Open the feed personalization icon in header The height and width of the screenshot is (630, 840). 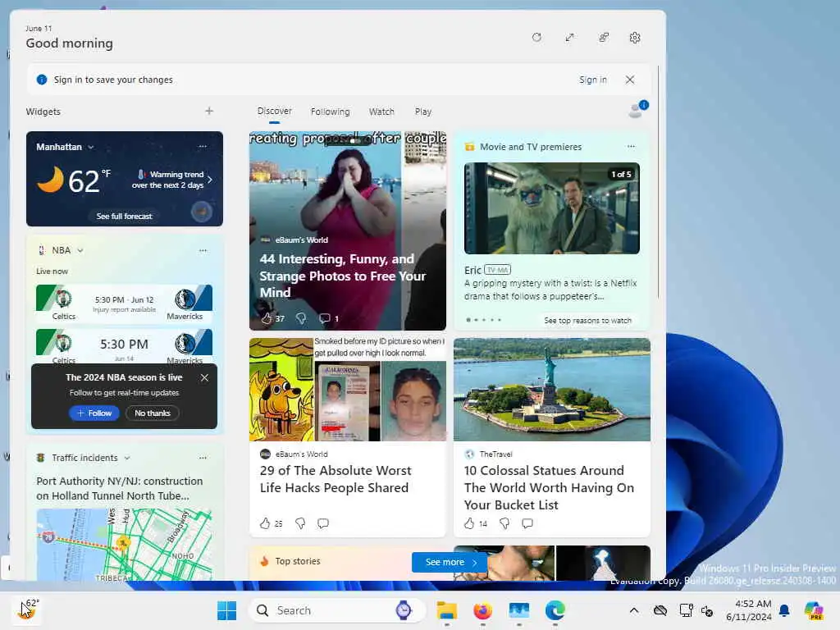603,38
